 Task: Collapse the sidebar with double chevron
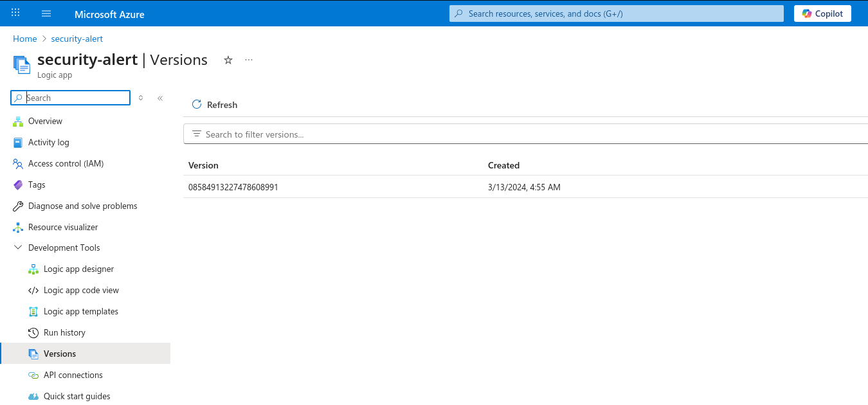click(x=160, y=98)
